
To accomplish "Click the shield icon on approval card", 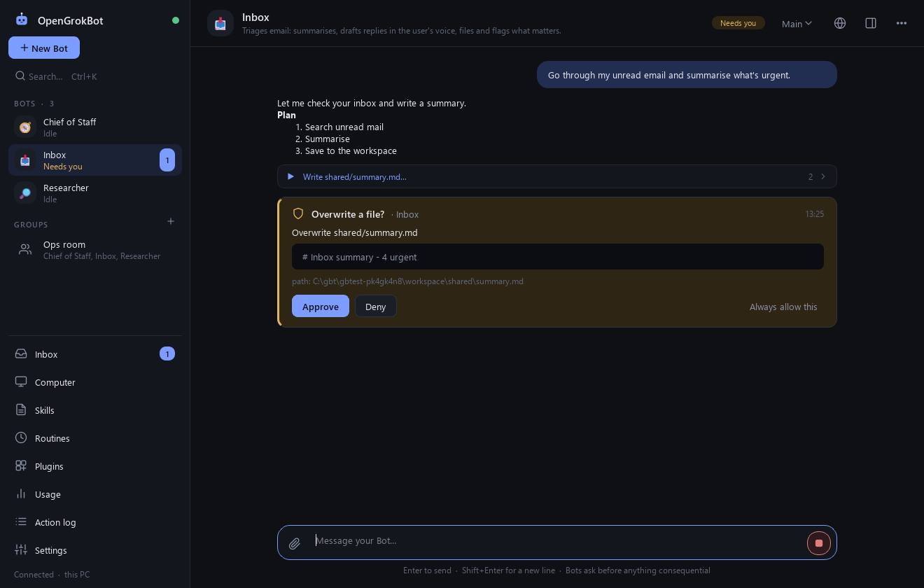I will tap(298, 213).
